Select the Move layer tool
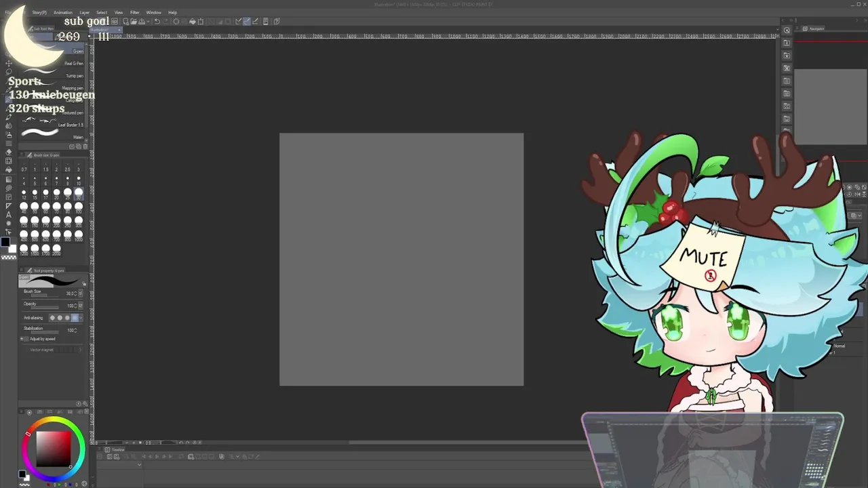The image size is (868, 488). point(8,63)
